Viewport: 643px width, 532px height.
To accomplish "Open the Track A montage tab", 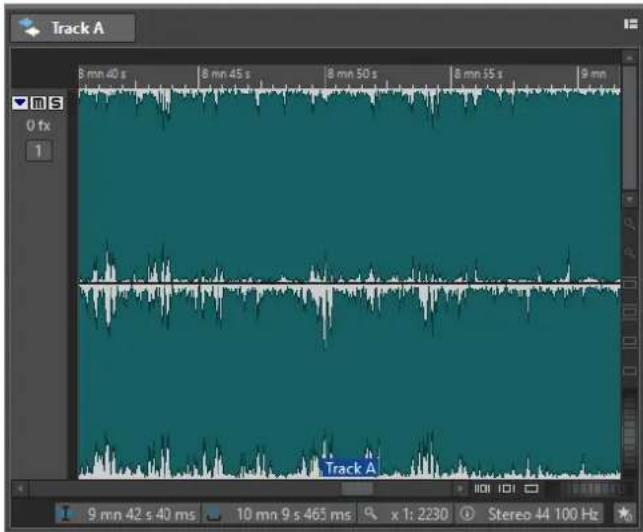I will pyautogui.click(x=73, y=28).
